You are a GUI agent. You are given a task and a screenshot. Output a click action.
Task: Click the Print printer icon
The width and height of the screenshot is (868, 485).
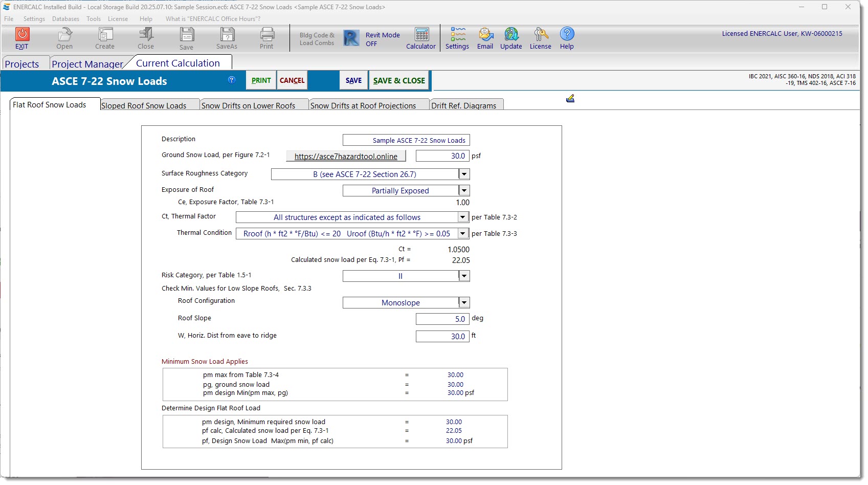pyautogui.click(x=267, y=34)
